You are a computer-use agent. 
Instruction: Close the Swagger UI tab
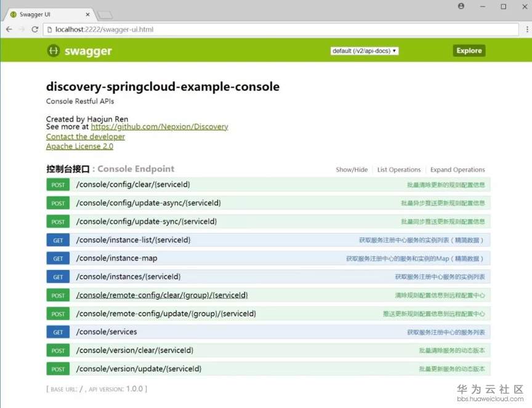87,15
